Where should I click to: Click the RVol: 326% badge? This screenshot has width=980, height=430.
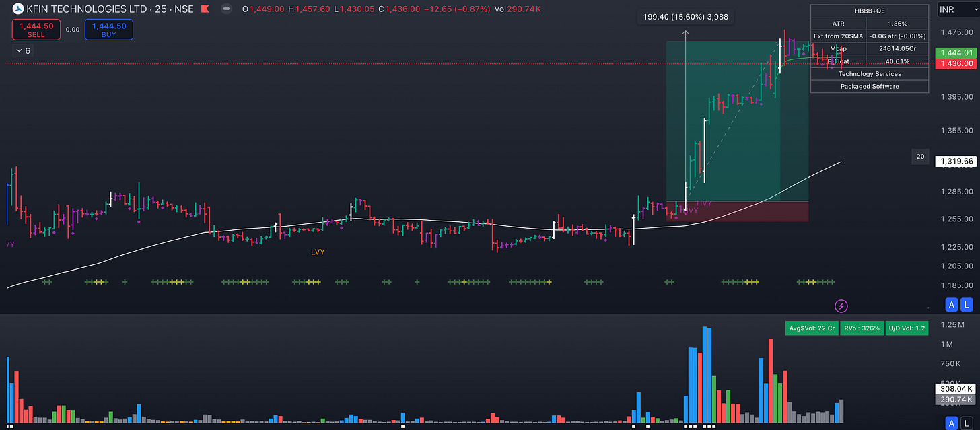[x=861, y=328]
